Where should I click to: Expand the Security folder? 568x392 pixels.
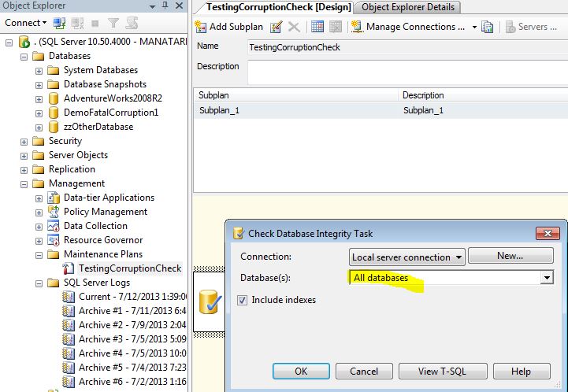pyautogui.click(x=24, y=142)
